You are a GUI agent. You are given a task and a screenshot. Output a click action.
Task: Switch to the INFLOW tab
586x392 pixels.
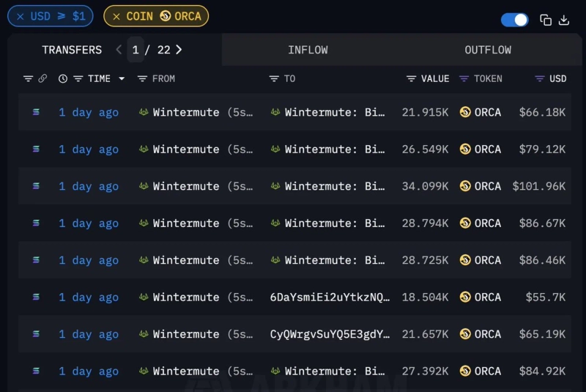[x=308, y=50]
